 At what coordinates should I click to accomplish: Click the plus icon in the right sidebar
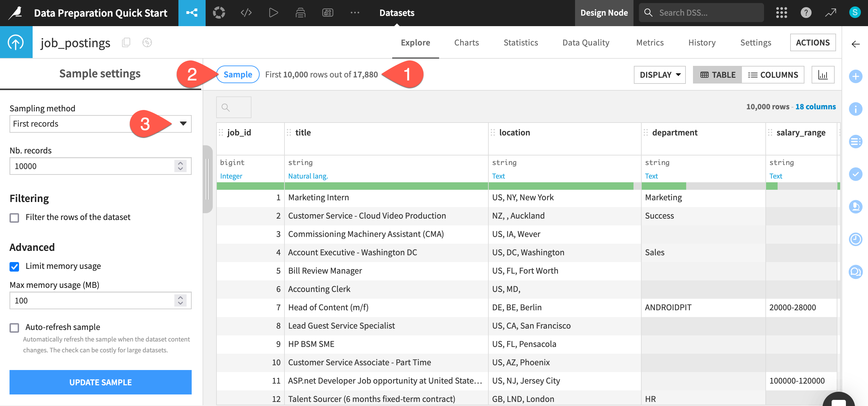[x=856, y=76]
